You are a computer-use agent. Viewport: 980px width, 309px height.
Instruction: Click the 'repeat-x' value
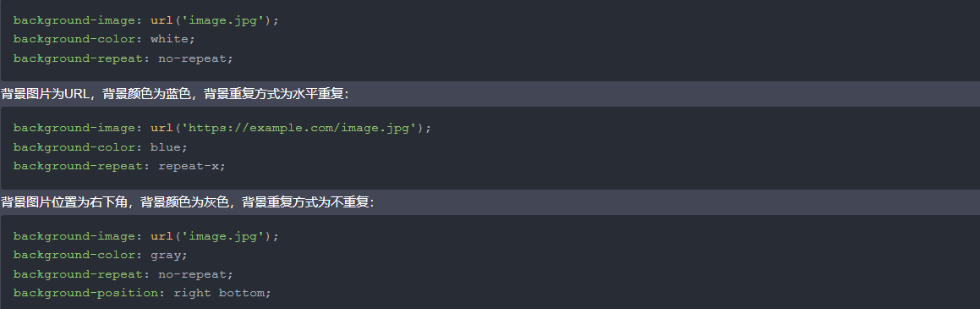pyautogui.click(x=189, y=166)
